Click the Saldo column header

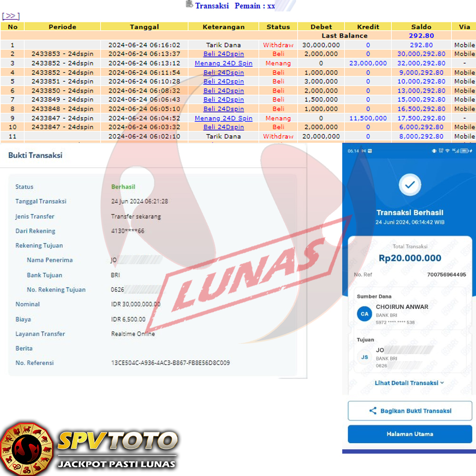421,27
